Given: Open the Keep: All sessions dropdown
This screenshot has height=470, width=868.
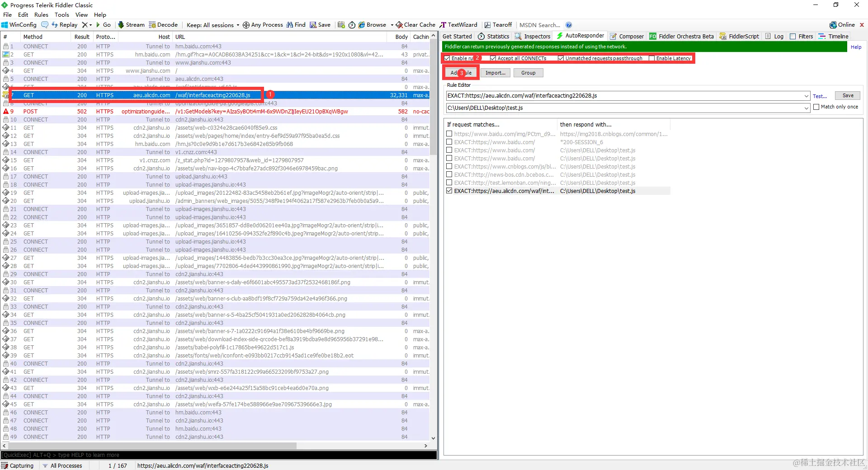Looking at the screenshot, I should [x=213, y=25].
